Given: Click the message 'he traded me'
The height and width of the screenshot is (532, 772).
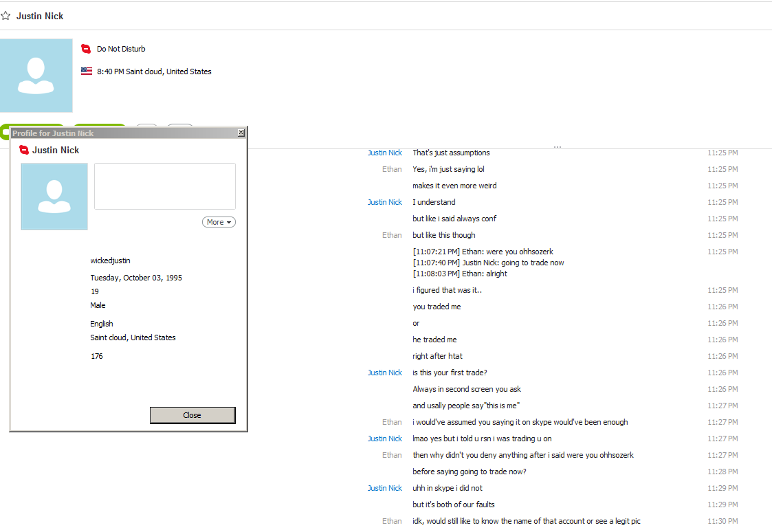Looking at the screenshot, I should coord(434,340).
